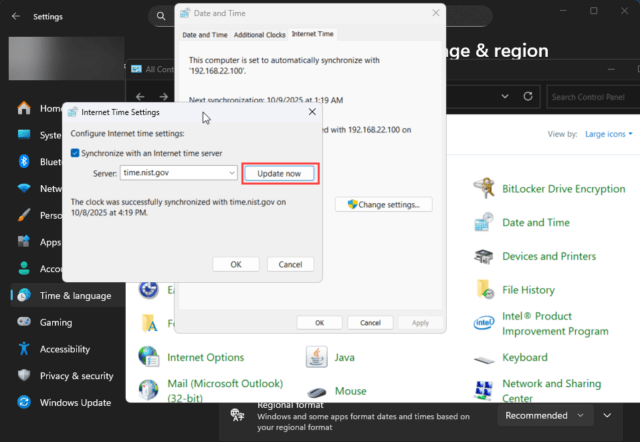
Task: Open Personalization brush icon in sidebar
Action: pyautogui.click(x=24, y=215)
